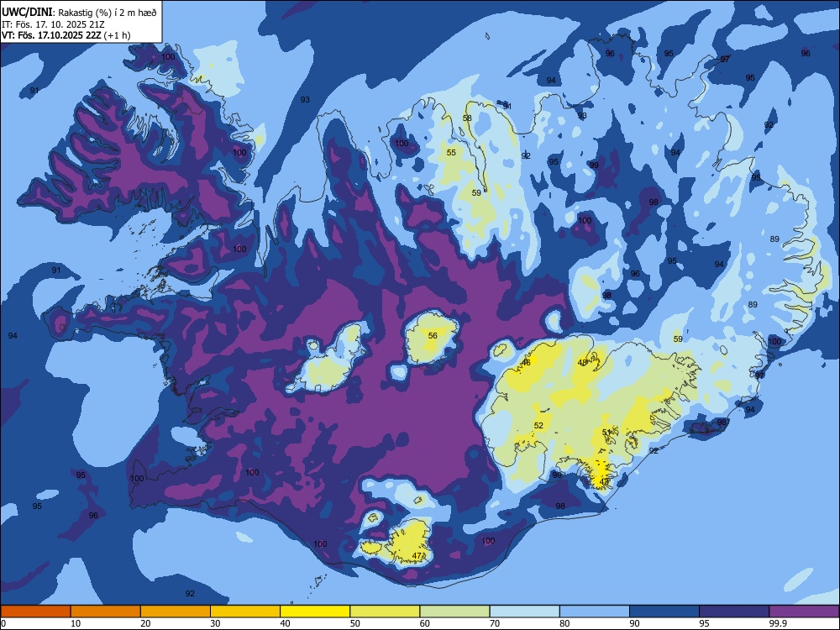Select the bright yellow 40–50 legend swatch
Screen dimensions: 840x630
(x=315, y=612)
